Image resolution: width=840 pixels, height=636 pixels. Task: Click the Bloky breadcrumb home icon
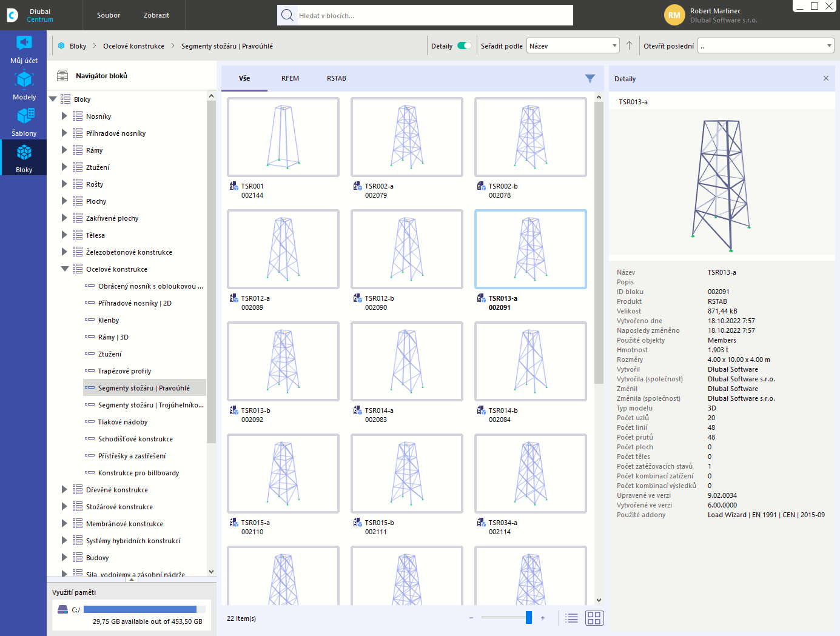[x=61, y=45]
